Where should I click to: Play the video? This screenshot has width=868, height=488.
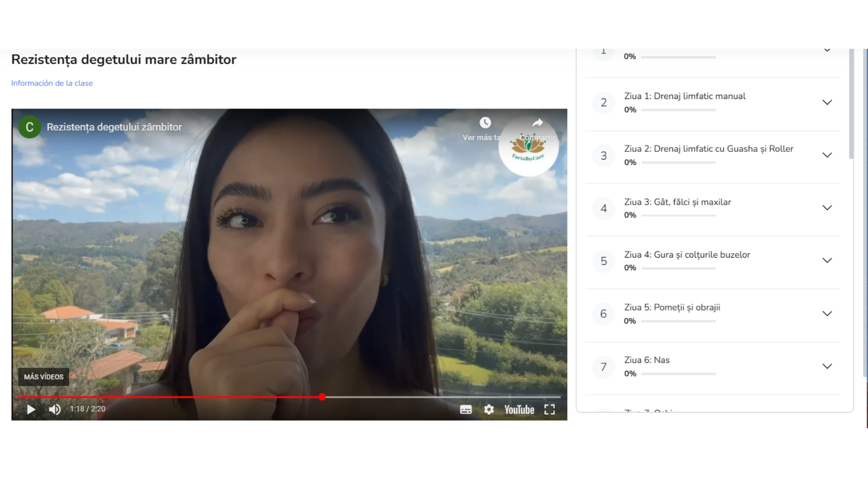tap(31, 409)
